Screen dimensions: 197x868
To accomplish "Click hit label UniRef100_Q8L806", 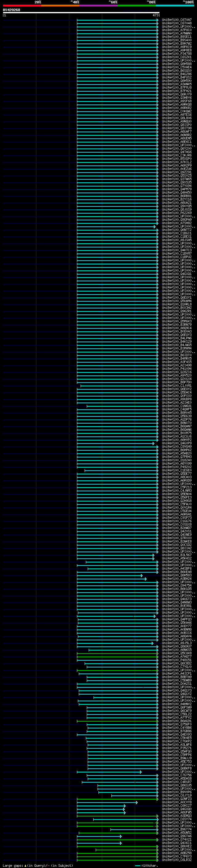I will coord(176,118).
